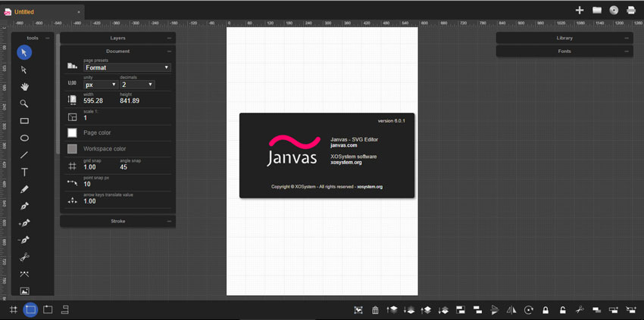Click the trash delete icon
644x320 pixels.
click(x=375, y=309)
